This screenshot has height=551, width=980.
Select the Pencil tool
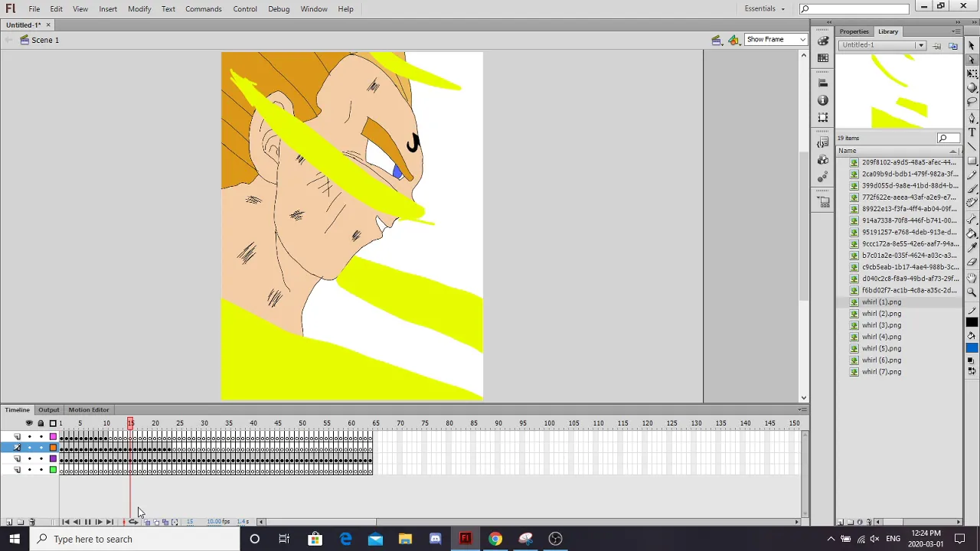[972, 176]
